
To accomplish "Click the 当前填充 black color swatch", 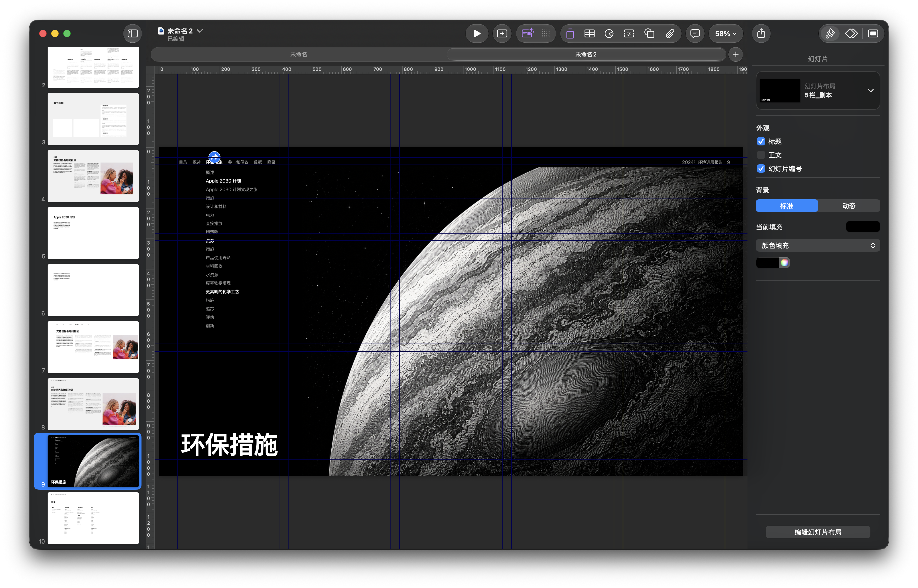I will (863, 227).
